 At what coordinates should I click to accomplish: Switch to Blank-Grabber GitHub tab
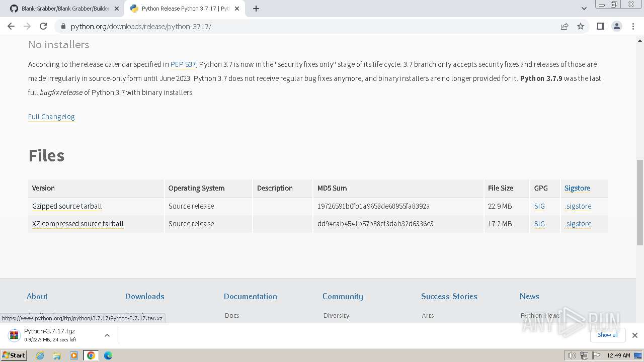click(64, 9)
